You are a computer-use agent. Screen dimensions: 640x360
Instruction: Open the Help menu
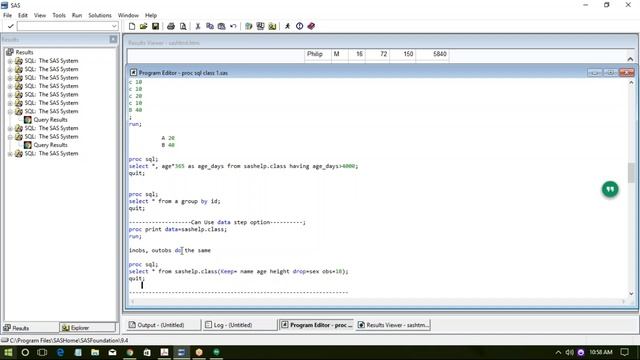tap(151, 15)
